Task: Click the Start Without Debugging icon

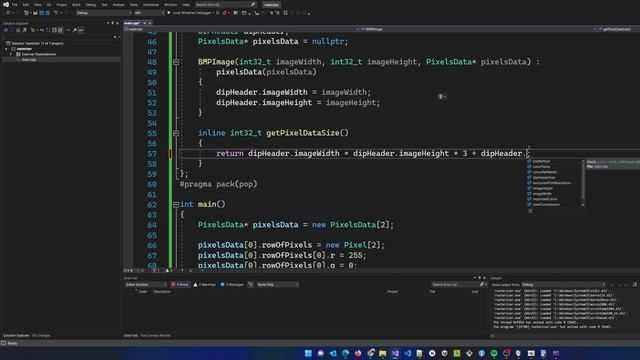Action: point(218,13)
